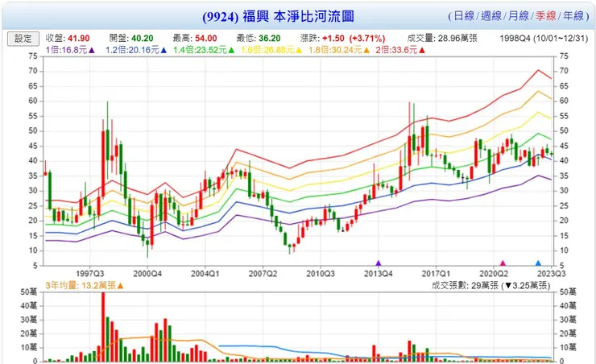Image resolution: width=596 pixels, height=364 pixels.
Task: Click the 3年均量: 13.2萬張 label
Action: tap(81, 286)
